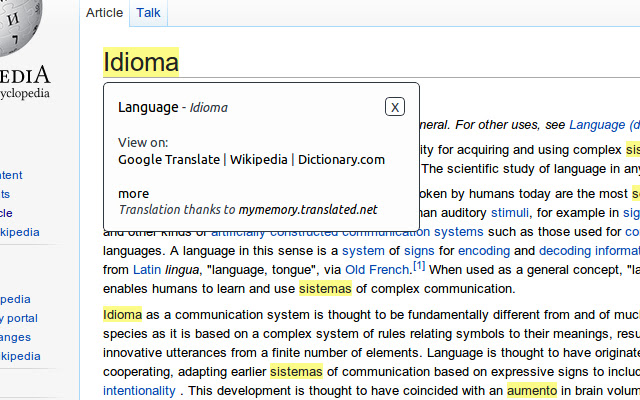Open Dictionary.com link in the popup

[x=341, y=160]
